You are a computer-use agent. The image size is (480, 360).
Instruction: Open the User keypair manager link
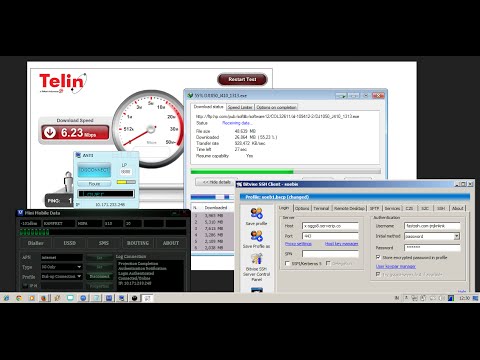tap(396, 266)
